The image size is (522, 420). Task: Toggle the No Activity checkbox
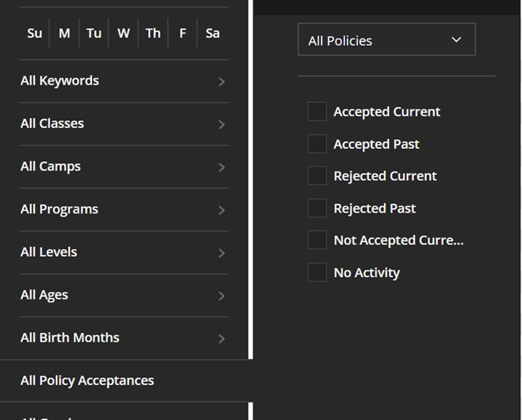pos(317,273)
